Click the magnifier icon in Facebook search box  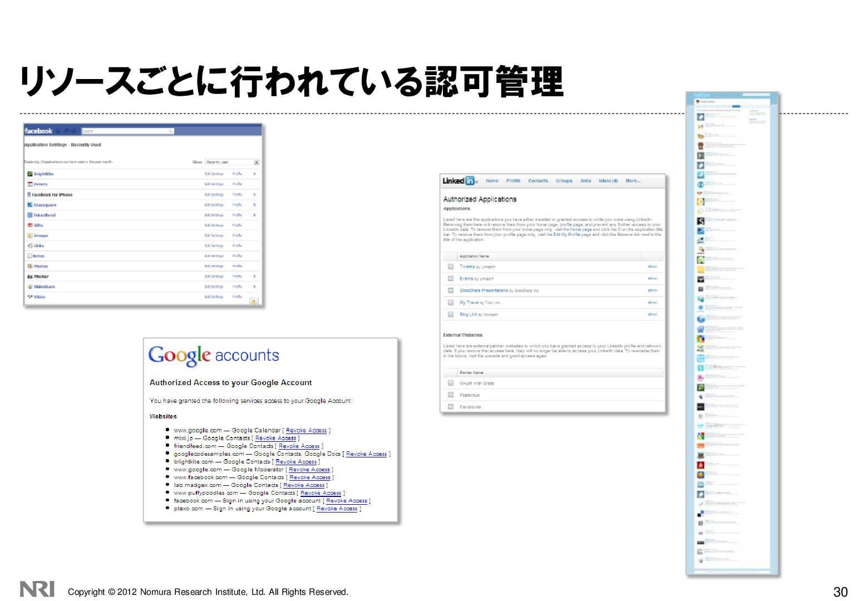click(171, 131)
